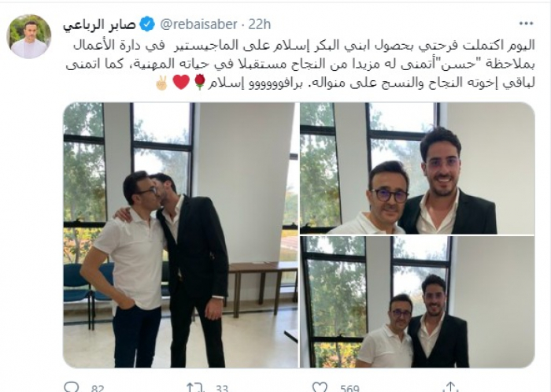Click the retweet arrows icon
551x392 pixels.
pyautogui.click(x=195, y=387)
